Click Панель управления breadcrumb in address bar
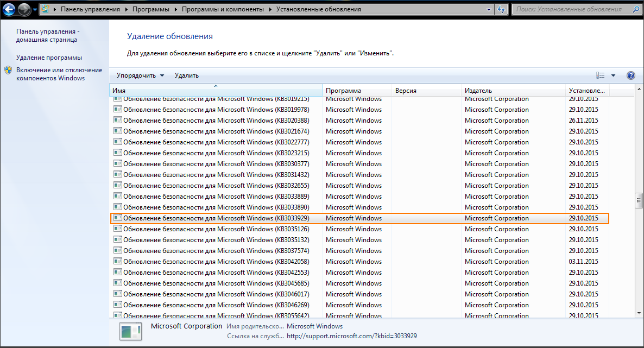 pyautogui.click(x=90, y=9)
